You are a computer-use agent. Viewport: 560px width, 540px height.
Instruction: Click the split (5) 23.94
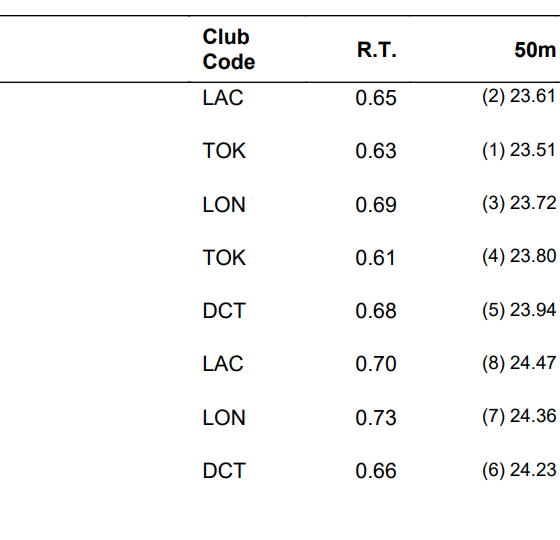(x=519, y=310)
